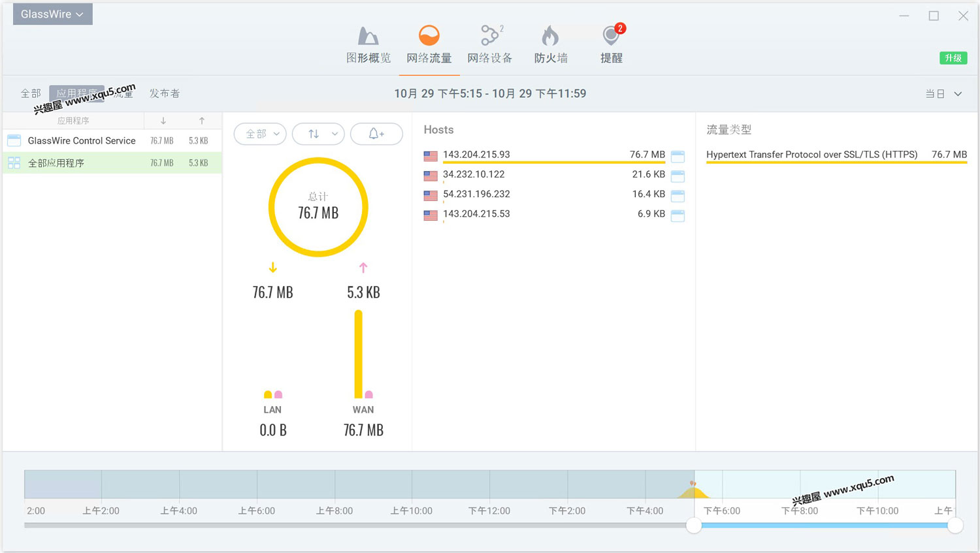The image size is (980, 553).
Task: Click app icon beside host 34.232.10.122
Action: tap(678, 176)
